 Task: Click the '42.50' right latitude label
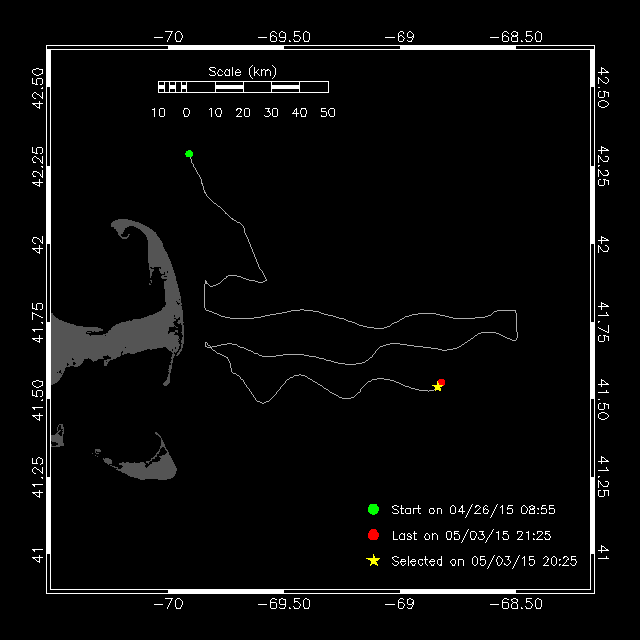coord(603,88)
